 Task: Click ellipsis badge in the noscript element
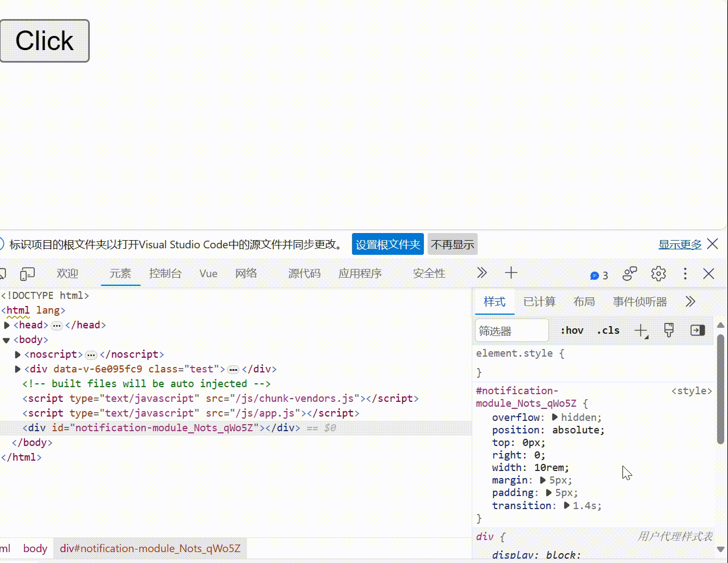(x=91, y=355)
